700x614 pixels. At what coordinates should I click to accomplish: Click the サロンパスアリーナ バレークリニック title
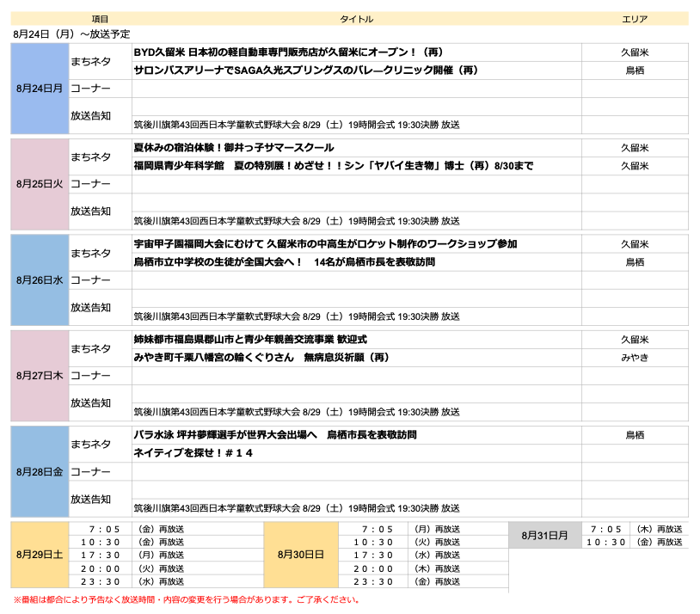[306, 71]
